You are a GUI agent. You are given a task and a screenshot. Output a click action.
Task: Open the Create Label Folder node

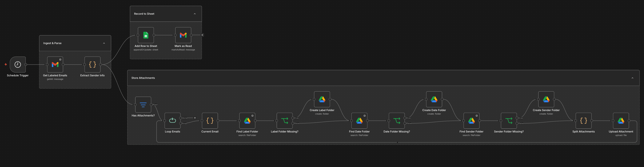click(322, 99)
